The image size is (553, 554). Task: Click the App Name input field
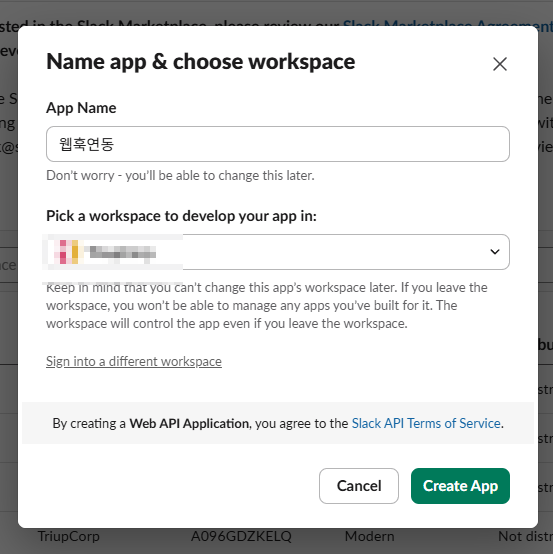click(278, 144)
